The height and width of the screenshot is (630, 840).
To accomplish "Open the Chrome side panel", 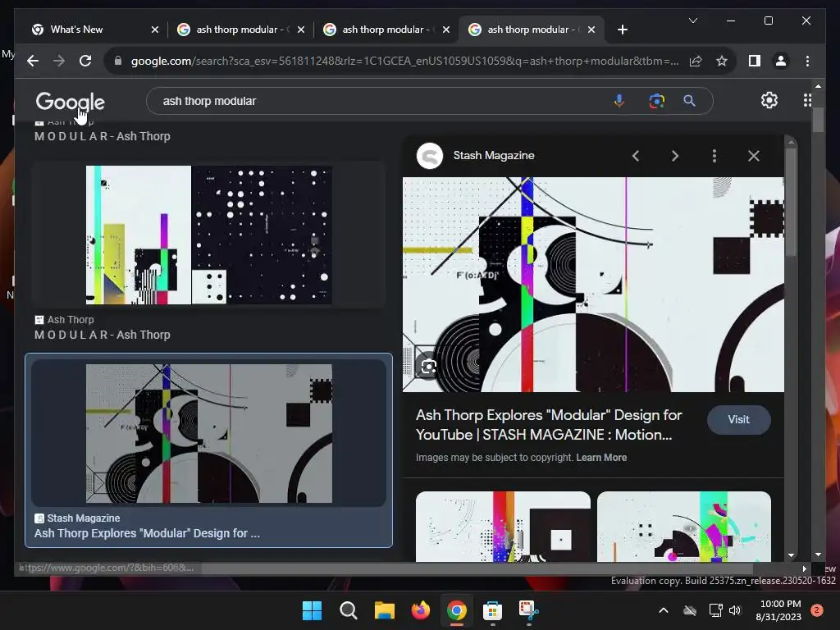I will coord(755,61).
